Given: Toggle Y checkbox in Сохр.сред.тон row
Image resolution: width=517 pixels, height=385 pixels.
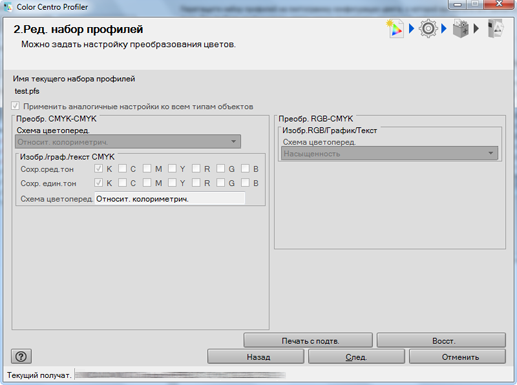Looking at the screenshot, I should coord(172,169).
